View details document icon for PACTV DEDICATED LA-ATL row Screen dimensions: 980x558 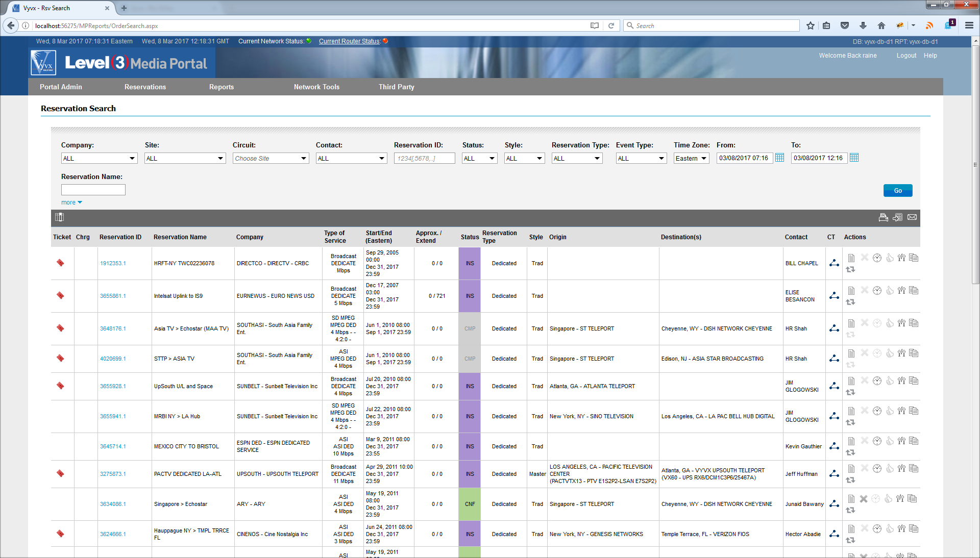pyautogui.click(x=851, y=469)
